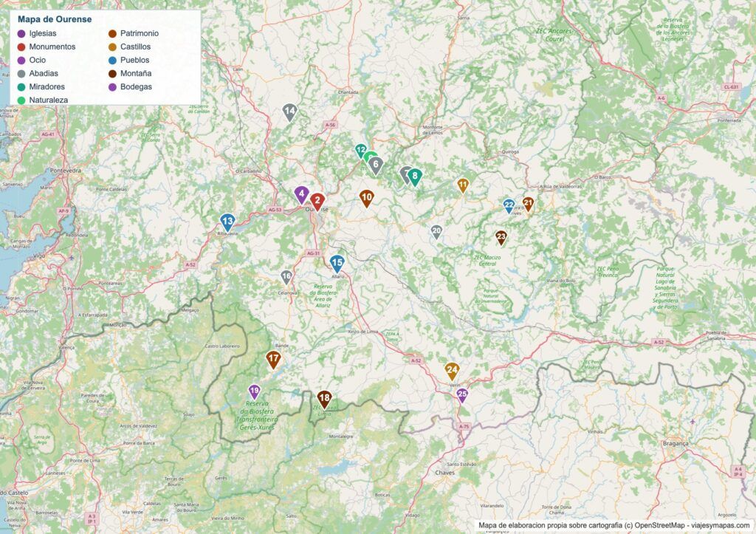Select the purple marker numbered 19

[x=254, y=391]
